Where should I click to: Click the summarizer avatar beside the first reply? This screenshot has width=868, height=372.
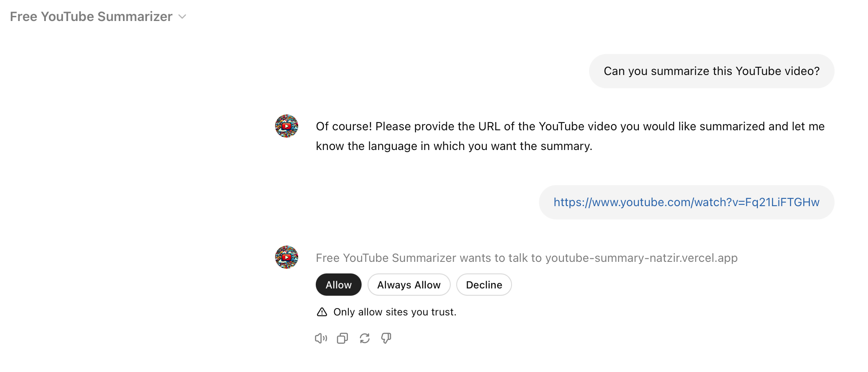pos(287,126)
